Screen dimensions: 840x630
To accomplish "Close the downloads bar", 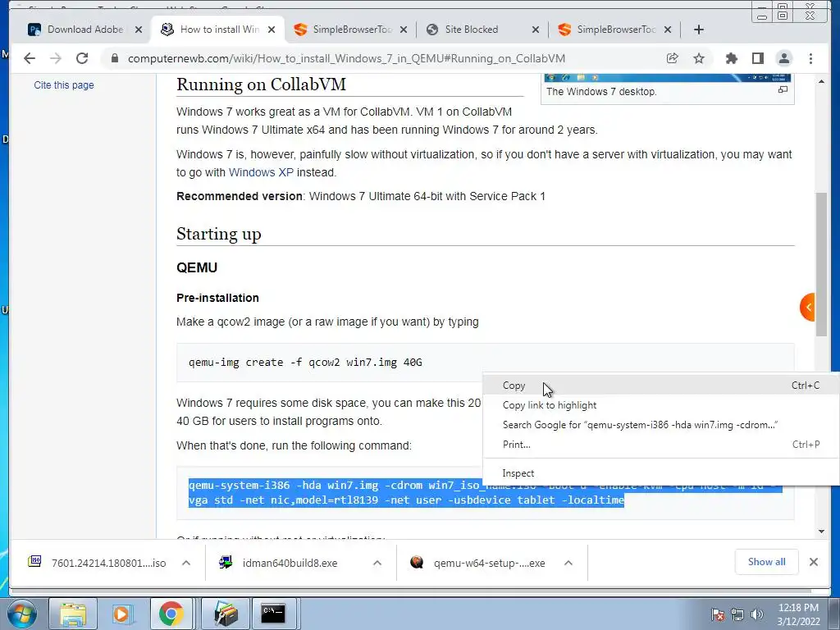I will 813,562.
